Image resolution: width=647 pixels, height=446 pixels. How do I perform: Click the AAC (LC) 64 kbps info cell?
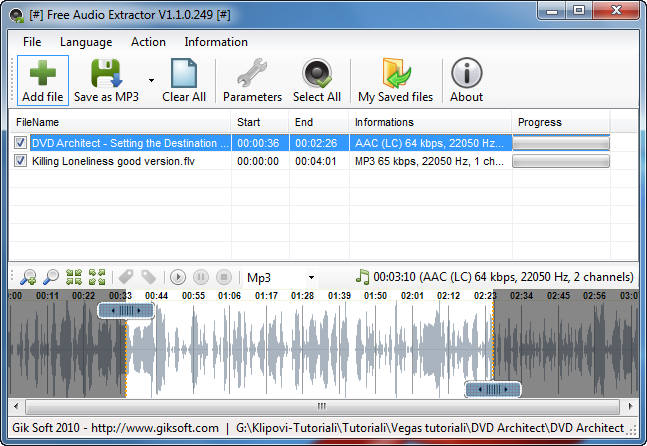[429, 143]
